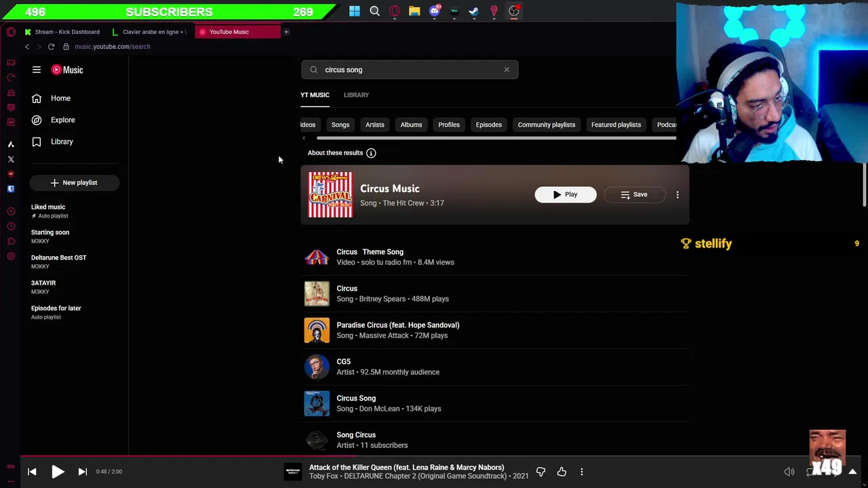
Task: Filter results by Profiles
Action: point(449,125)
